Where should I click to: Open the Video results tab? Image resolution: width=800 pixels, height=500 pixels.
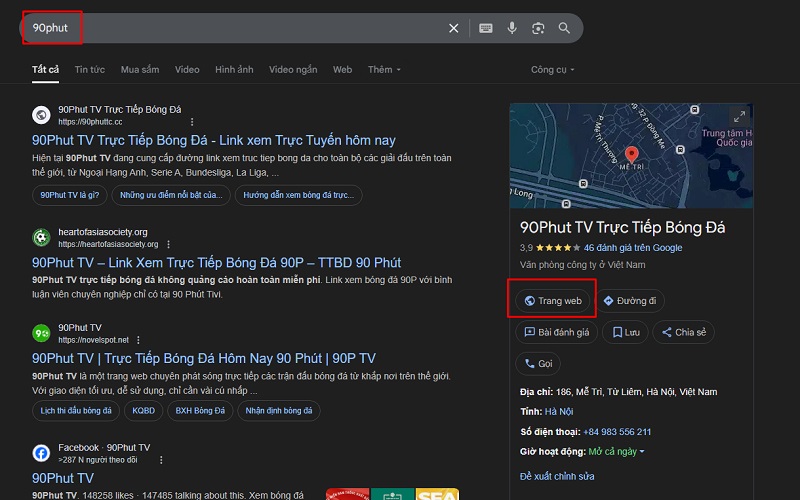[187, 69]
